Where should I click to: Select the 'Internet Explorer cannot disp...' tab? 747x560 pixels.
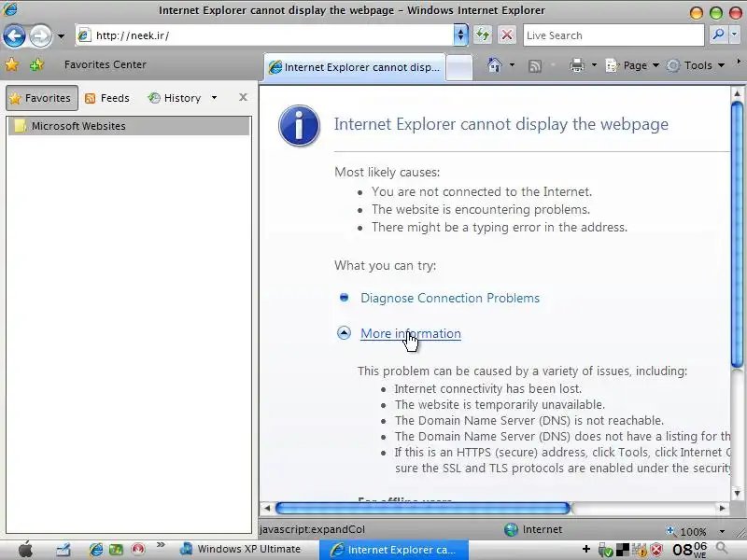(355, 67)
